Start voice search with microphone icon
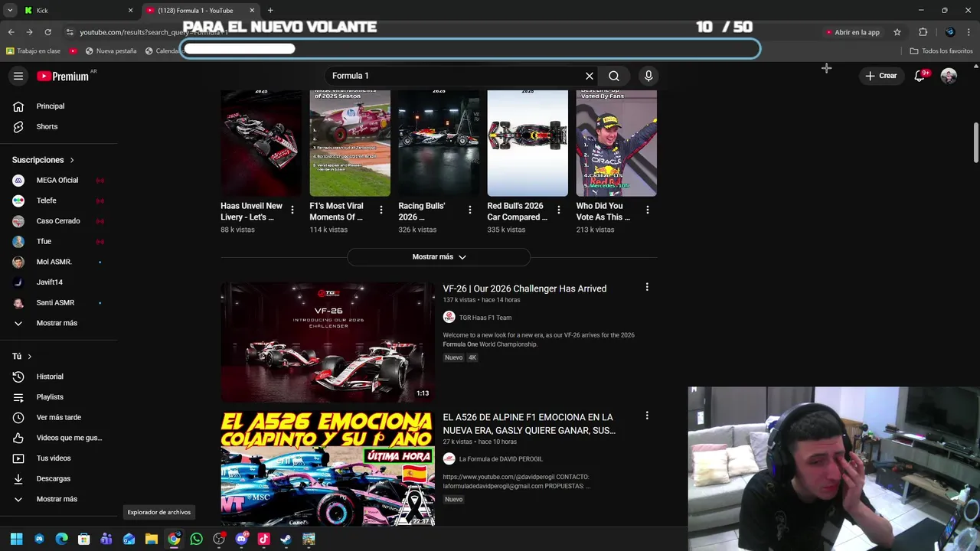Viewport: 980px width, 551px height. point(648,76)
